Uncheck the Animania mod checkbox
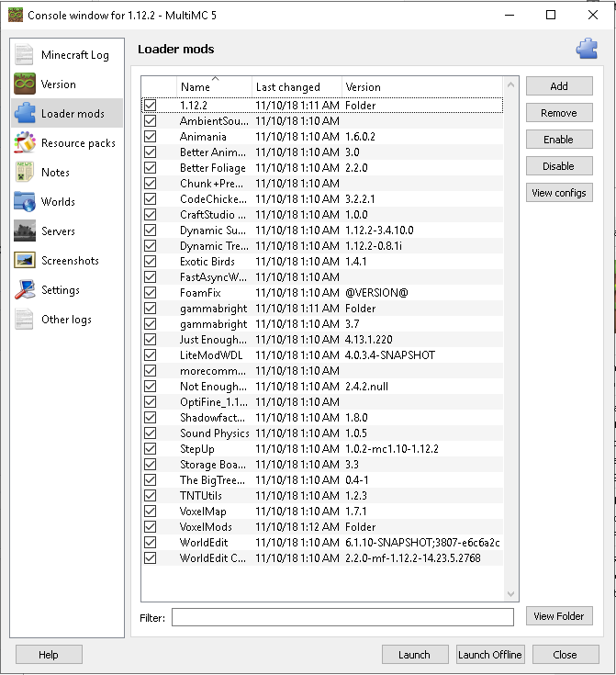This screenshot has height=675, width=616. point(151,137)
